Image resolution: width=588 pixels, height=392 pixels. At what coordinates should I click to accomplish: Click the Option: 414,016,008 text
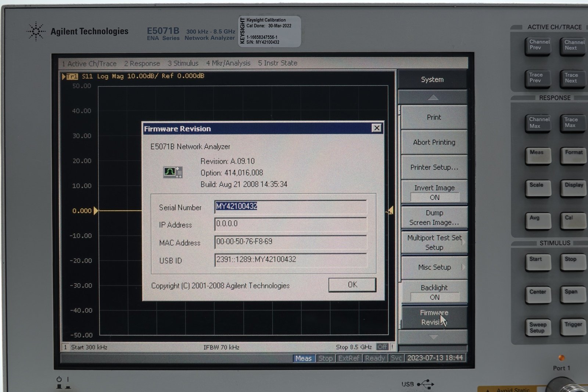click(x=232, y=173)
